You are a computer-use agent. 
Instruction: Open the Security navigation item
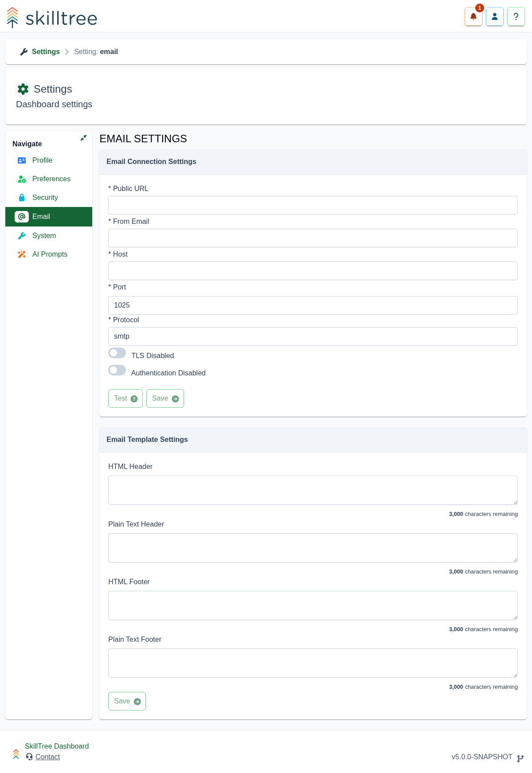click(49, 198)
